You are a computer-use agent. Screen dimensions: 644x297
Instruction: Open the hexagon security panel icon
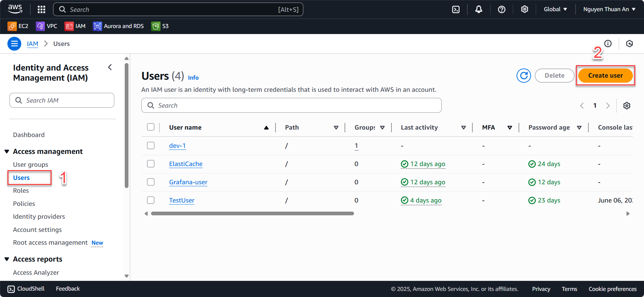(630, 44)
